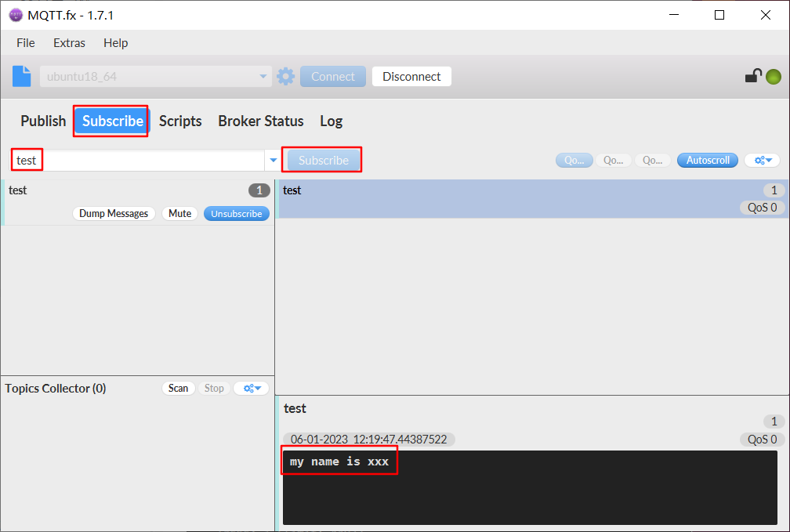Toggle Autoscroll for received messages

(707, 160)
